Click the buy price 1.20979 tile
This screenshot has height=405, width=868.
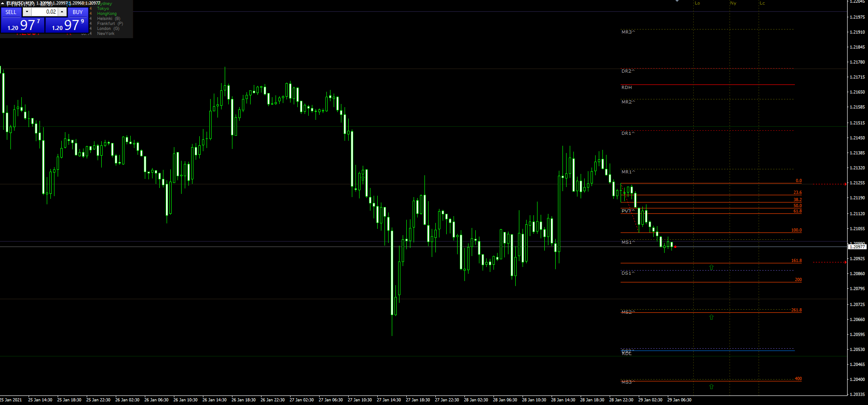[x=67, y=25]
